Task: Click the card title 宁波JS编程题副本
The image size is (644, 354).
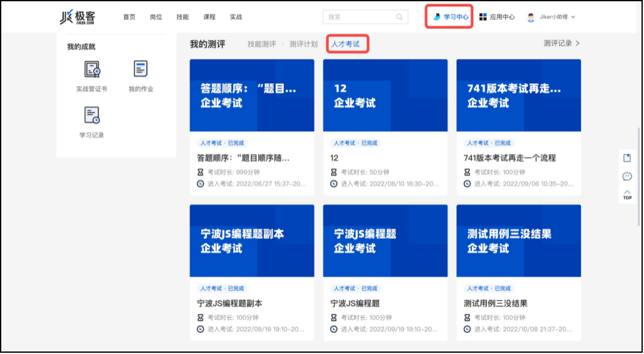Action: click(229, 303)
